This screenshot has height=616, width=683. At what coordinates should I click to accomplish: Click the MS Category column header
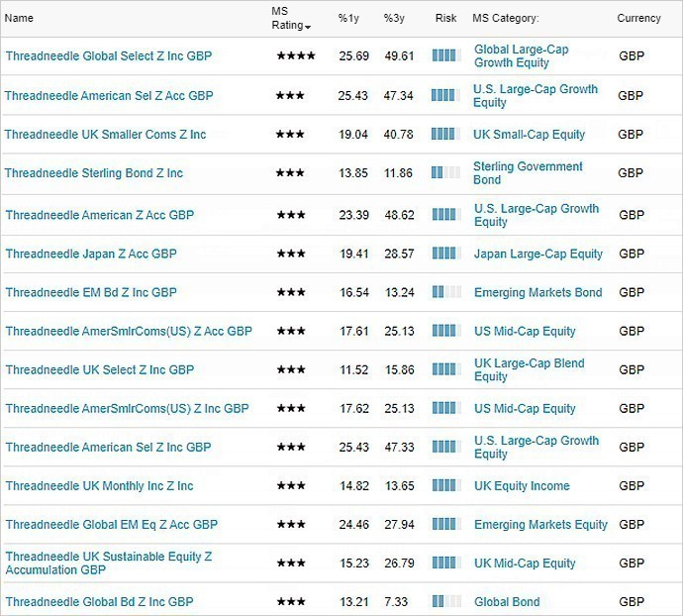(505, 18)
